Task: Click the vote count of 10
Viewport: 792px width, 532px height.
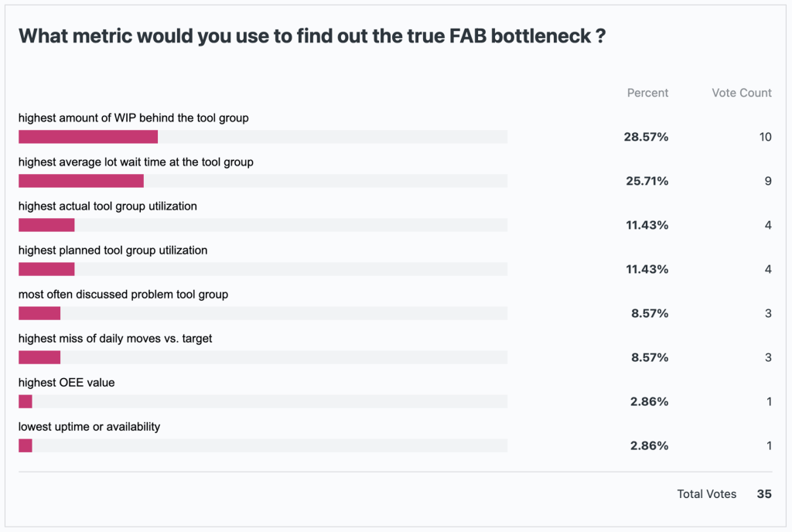Action: pyautogui.click(x=765, y=137)
